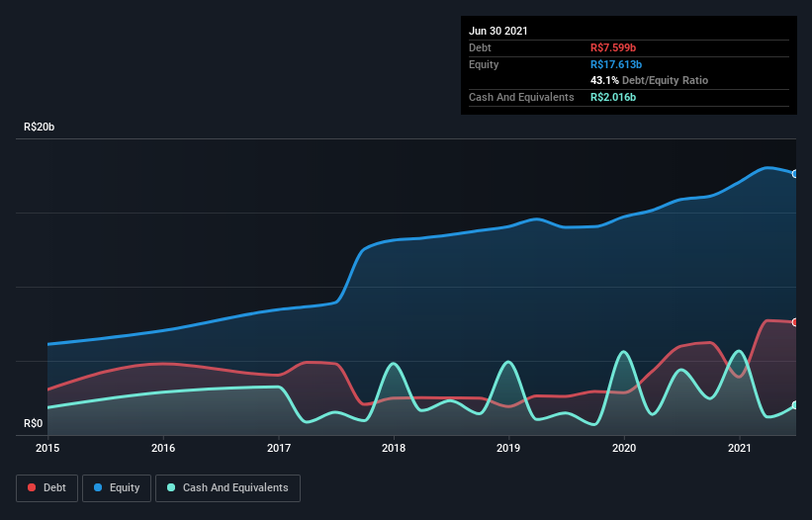Toggle the Debt series legend button

point(47,488)
